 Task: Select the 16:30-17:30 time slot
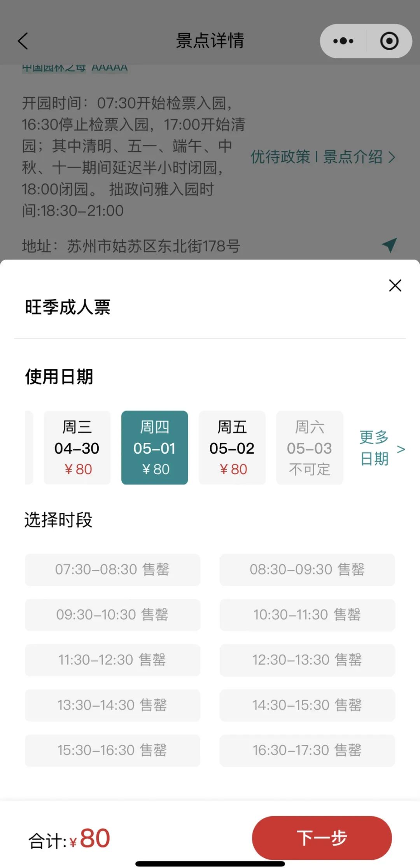307,750
